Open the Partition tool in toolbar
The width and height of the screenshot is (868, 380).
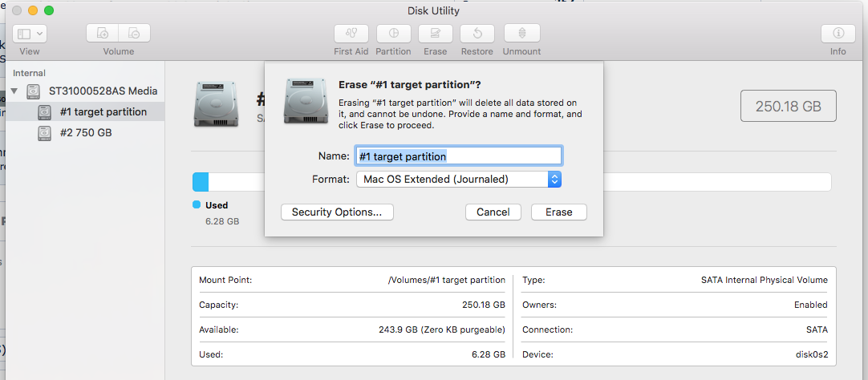pos(394,34)
